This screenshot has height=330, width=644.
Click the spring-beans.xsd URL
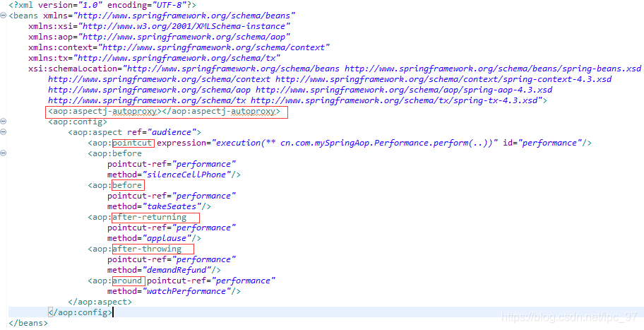(493, 69)
